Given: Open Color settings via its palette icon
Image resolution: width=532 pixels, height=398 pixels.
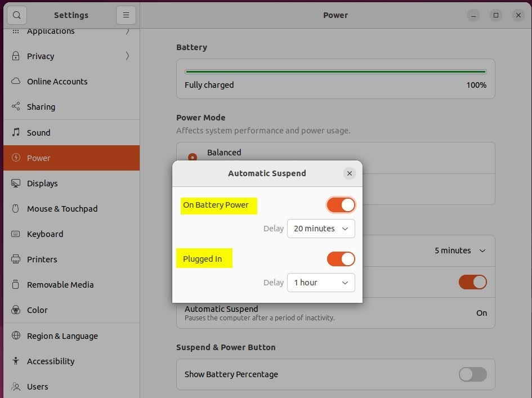Looking at the screenshot, I should tap(16, 310).
